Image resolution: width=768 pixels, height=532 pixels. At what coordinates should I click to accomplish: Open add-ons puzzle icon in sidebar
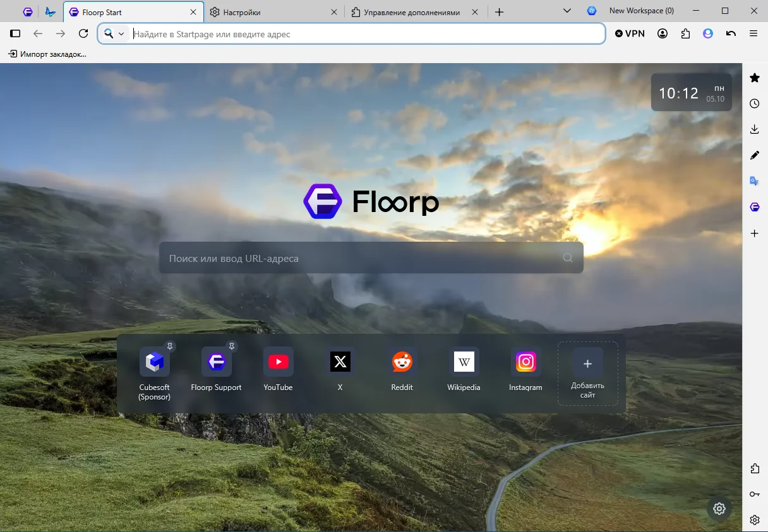click(x=755, y=468)
